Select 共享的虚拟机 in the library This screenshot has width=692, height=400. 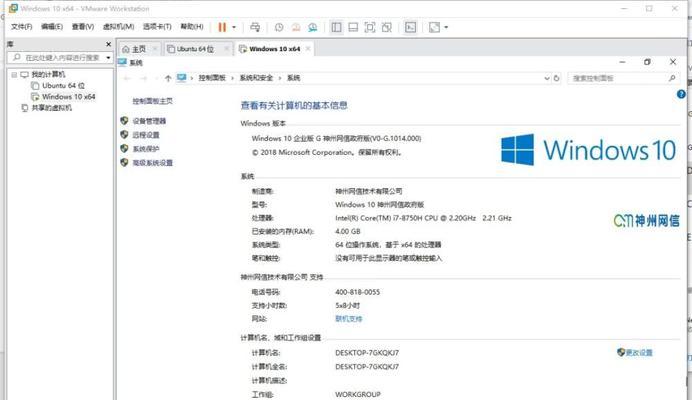pyautogui.click(x=51, y=108)
